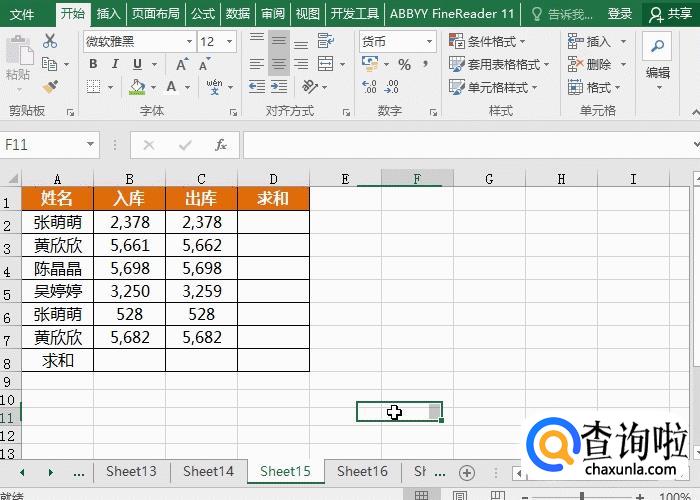This screenshot has height=500, width=700.
Task: Click the wén phonetic guide icon
Action: 214,87
